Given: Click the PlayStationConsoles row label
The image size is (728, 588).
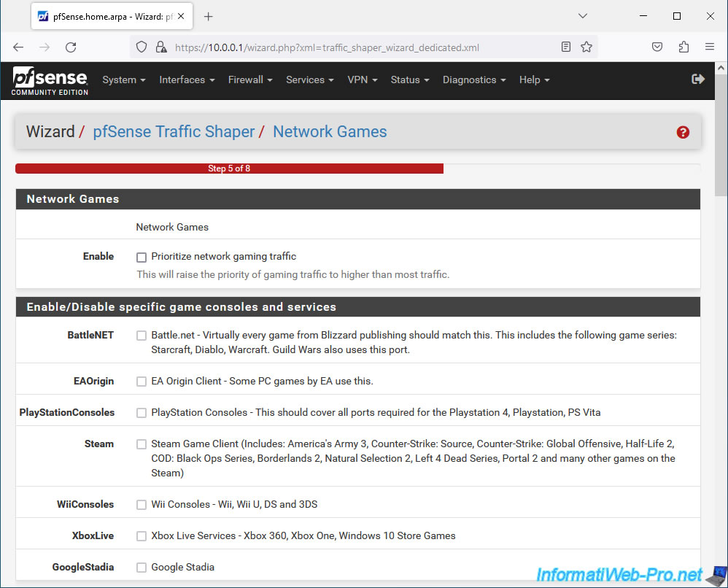Looking at the screenshot, I should pos(67,412).
